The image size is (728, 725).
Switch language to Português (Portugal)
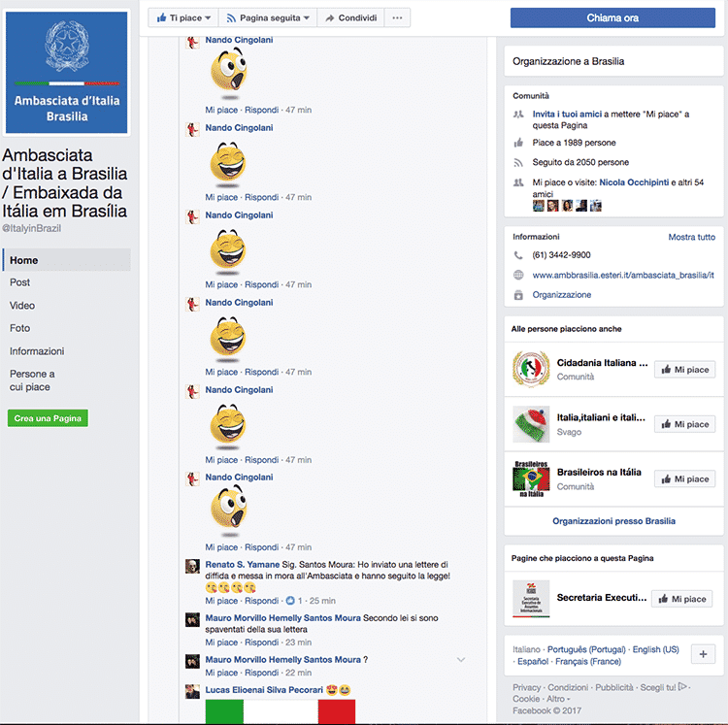pos(586,649)
